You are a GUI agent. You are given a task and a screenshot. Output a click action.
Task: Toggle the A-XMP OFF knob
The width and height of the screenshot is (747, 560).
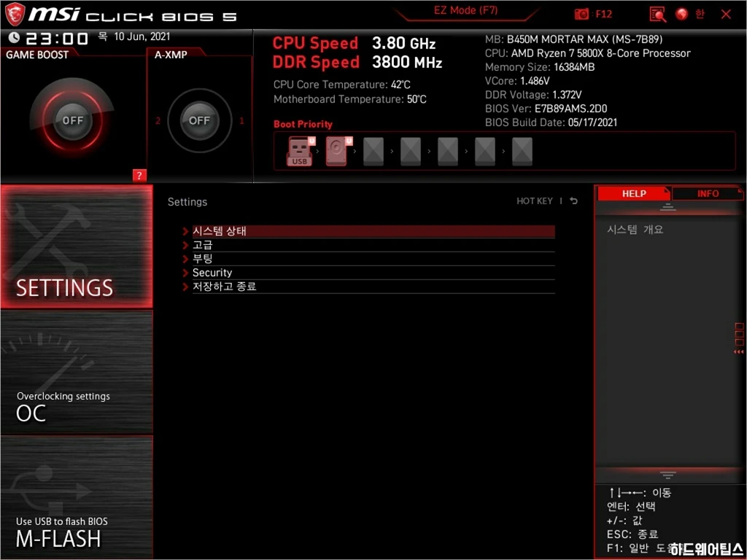click(x=199, y=120)
